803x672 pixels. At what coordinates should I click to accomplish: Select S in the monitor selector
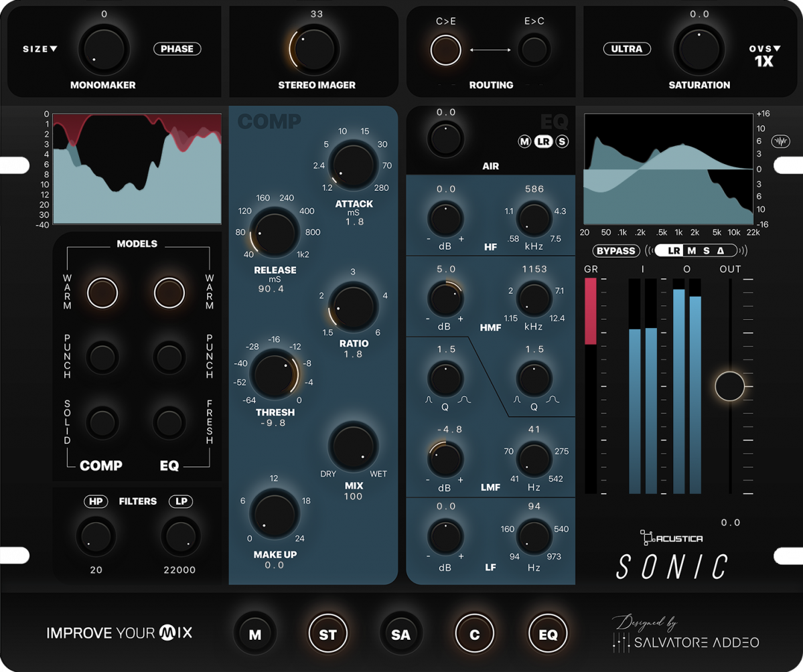707,251
